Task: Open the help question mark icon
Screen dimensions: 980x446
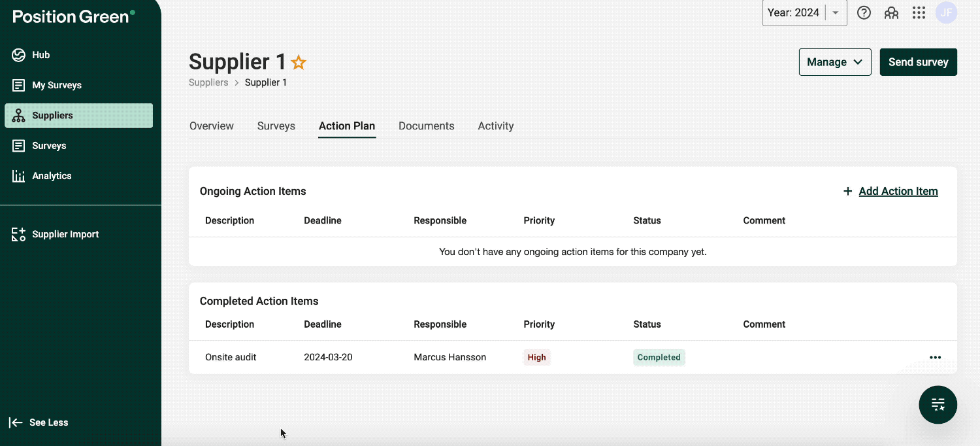Action: point(864,13)
